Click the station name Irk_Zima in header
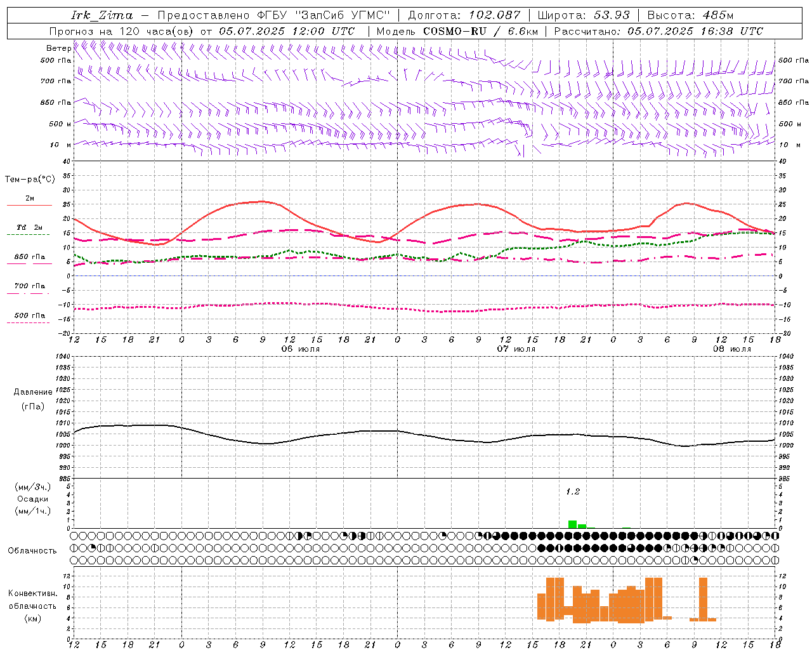This screenshot has width=812, height=650. tap(101, 15)
